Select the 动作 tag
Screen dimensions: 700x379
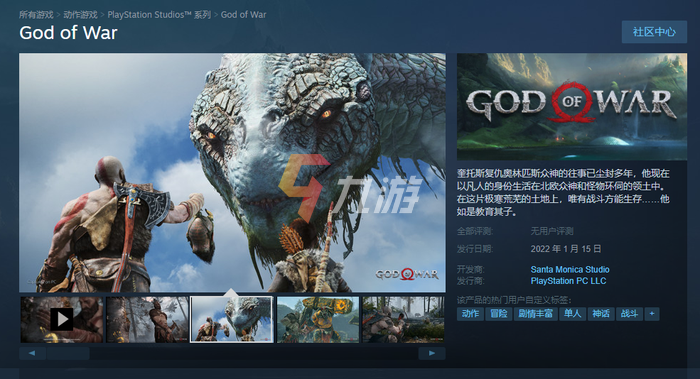(470, 314)
